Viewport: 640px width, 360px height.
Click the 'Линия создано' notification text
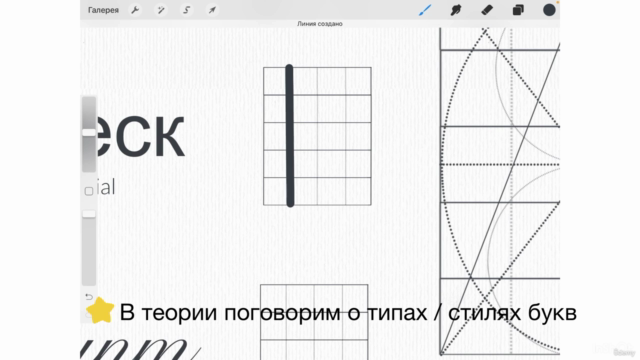point(320,24)
